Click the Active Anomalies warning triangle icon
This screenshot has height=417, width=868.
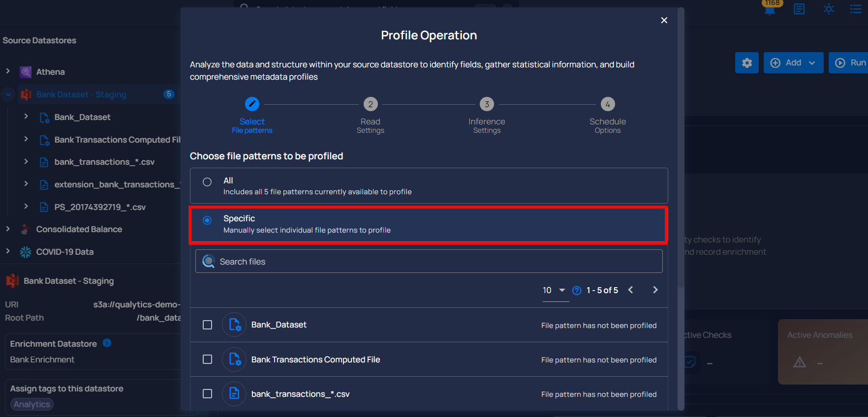[x=800, y=362]
